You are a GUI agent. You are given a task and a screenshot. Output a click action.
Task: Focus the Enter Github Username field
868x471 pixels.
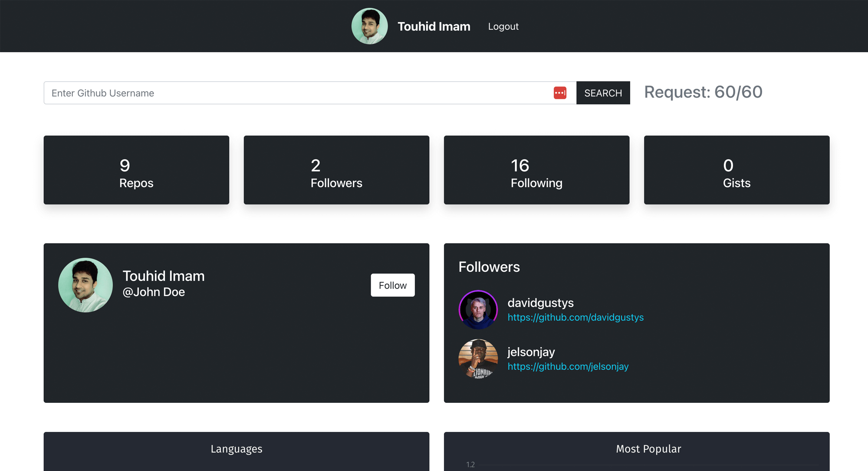[310, 93]
